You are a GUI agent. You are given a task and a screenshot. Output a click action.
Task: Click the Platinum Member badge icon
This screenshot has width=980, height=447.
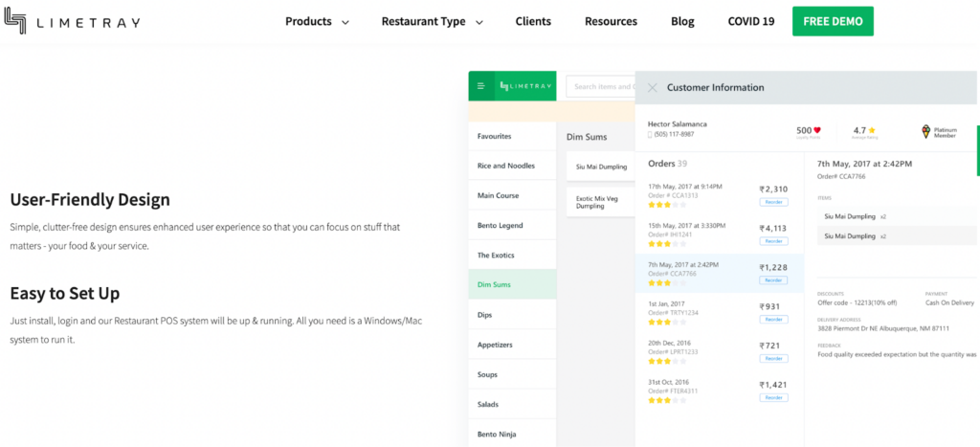[x=925, y=131]
